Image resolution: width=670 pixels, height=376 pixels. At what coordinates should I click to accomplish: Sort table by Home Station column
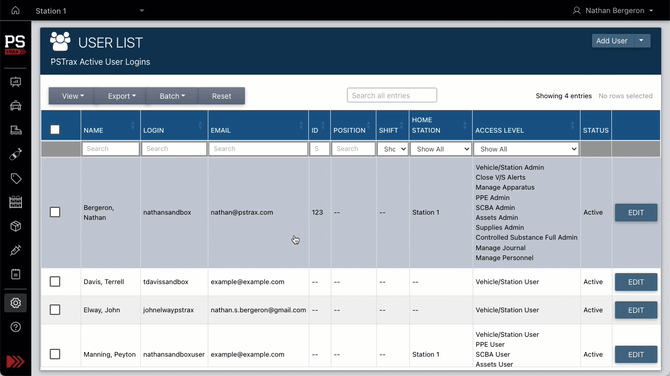441,126
